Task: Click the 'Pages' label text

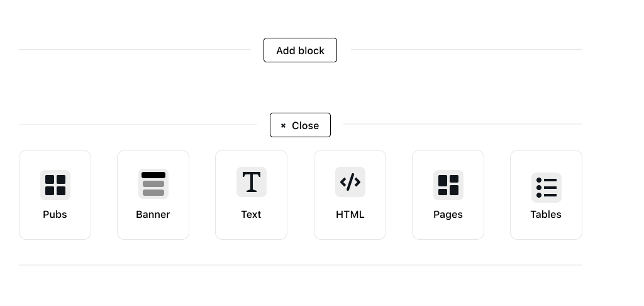Action: 448,214
